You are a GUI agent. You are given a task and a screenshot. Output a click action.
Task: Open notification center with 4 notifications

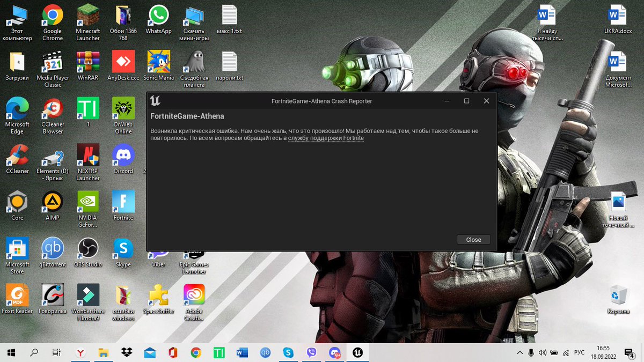coord(631,352)
